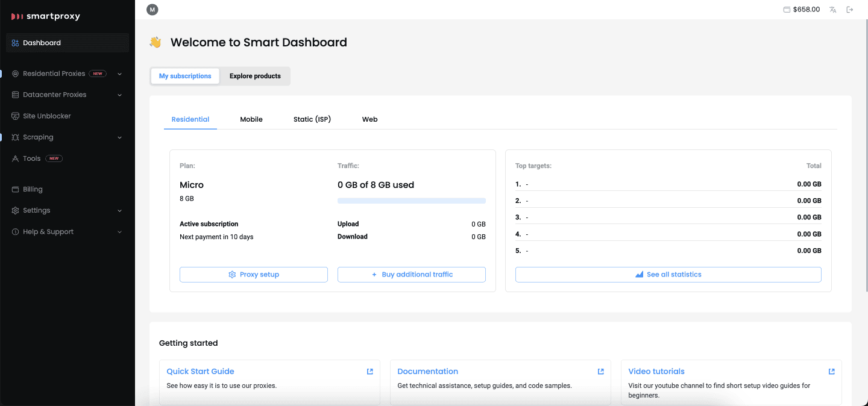868x406 pixels.
Task: Click the Proxy setup button
Action: [253, 275]
